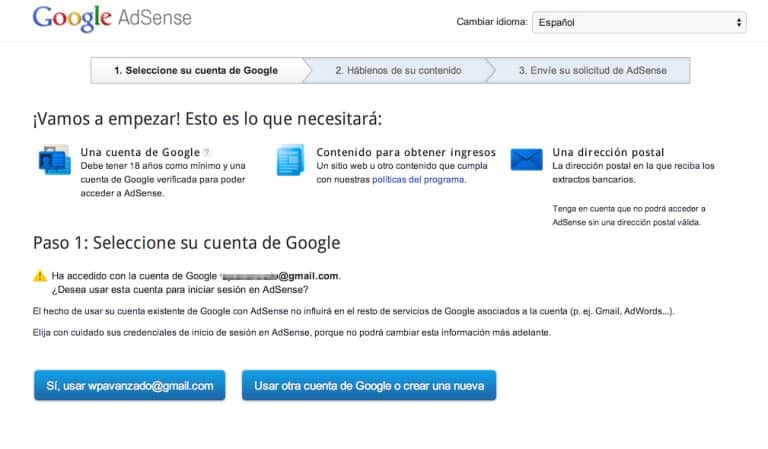Go to step 3 Envíe su solicitud de AdSense
Viewport: 768px width, 449px height.
591,70
